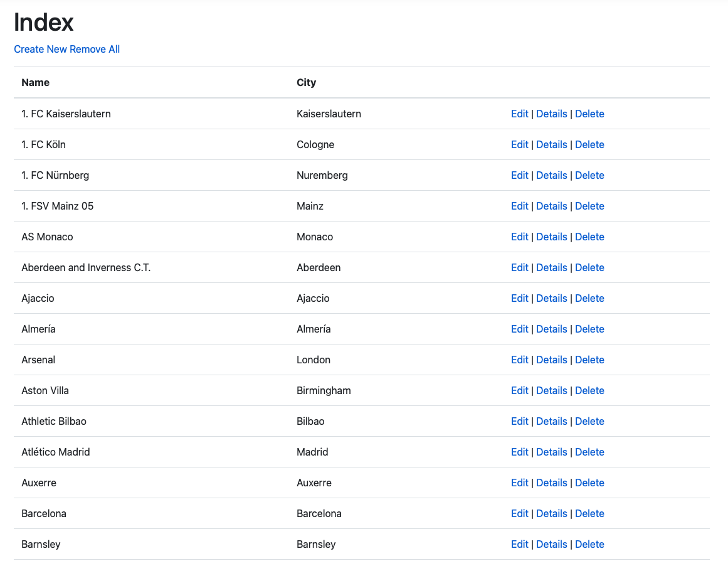Viewport: 728px width, 566px height.
Task: Edit the 1. FC Köln entry
Action: tap(520, 144)
